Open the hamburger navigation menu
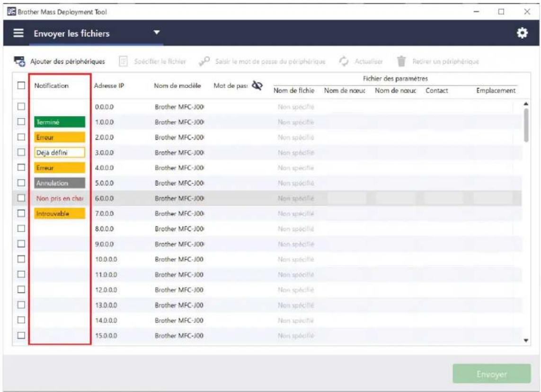The width and height of the screenshot is (541, 392). coord(18,33)
